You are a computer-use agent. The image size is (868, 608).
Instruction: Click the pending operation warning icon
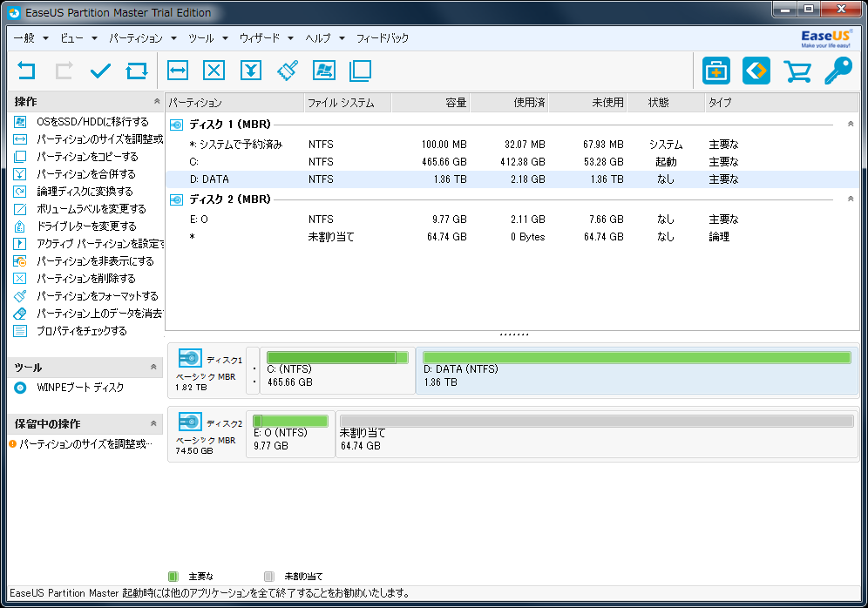pos(13,443)
